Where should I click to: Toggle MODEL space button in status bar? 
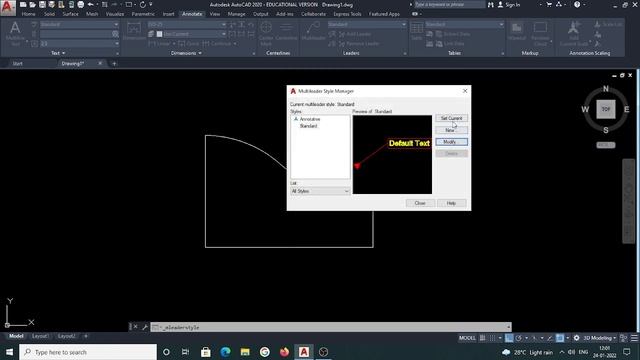tap(467, 338)
